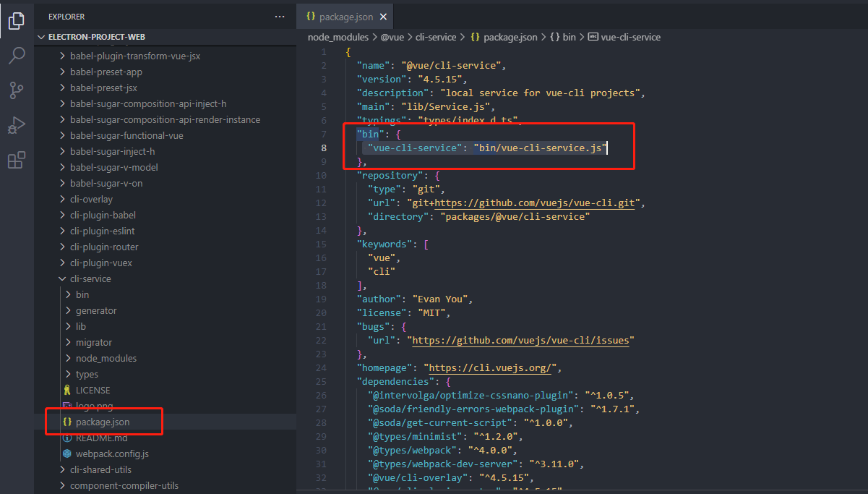Click "@types/webpack-dev-server" dependency name
This screenshot has width=868, height=494.
pos(443,464)
